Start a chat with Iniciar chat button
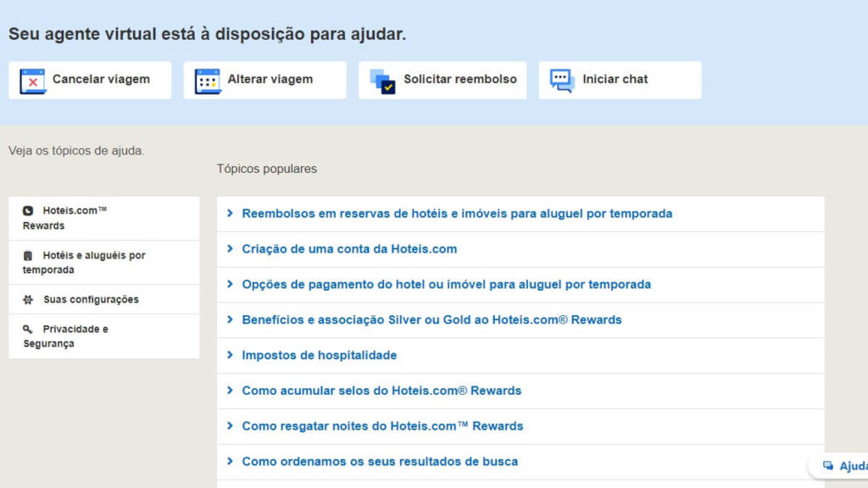Image resolution: width=868 pixels, height=488 pixels. (620, 80)
